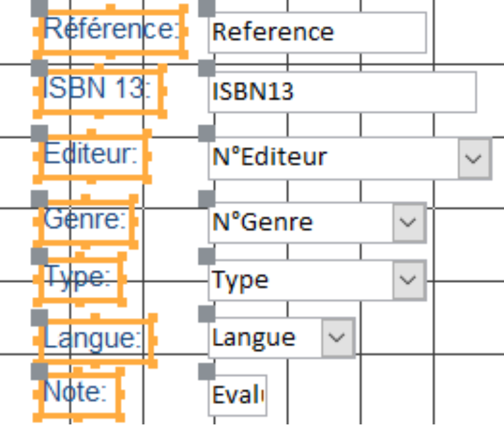504x425 pixels.
Task: Grab the move handle of Reference field
Action: (207, 9)
